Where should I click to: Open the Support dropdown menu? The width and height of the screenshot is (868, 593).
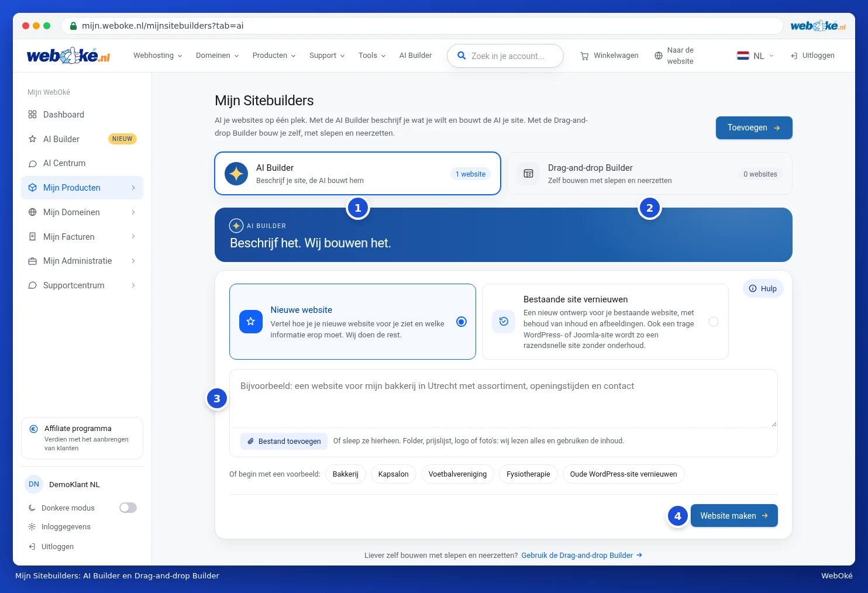pyautogui.click(x=327, y=56)
